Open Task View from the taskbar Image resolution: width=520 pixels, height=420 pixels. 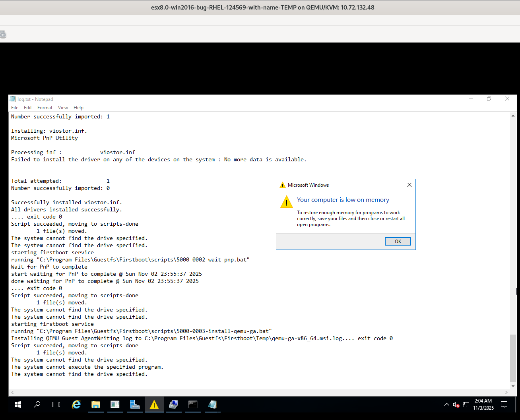tap(56, 405)
